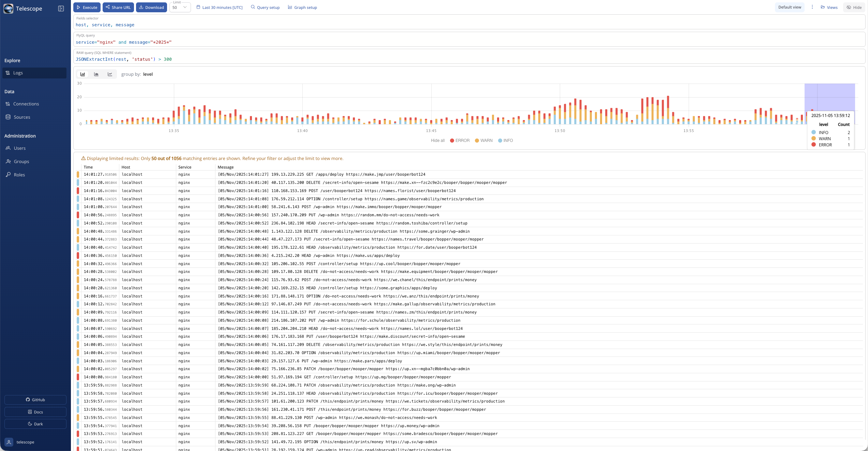Click the Telescope logo icon

click(x=9, y=9)
